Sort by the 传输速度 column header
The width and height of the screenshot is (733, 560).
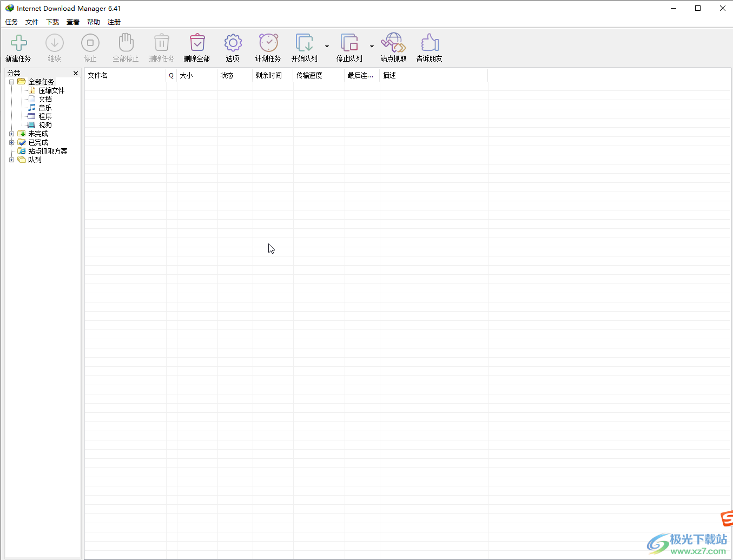(319, 75)
